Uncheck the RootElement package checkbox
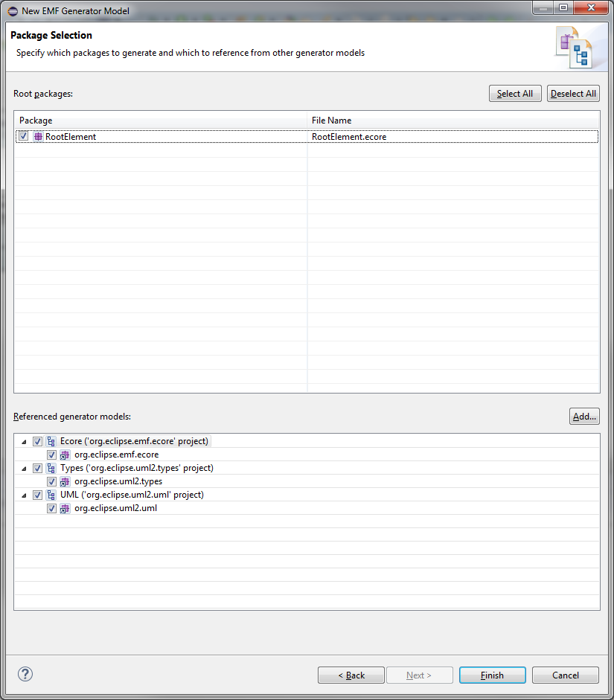Viewport: 614px width, 700px height. click(x=24, y=136)
